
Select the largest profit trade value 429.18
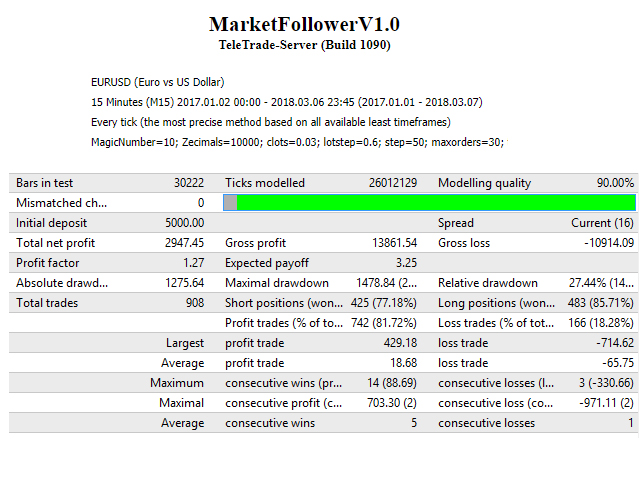(400, 343)
